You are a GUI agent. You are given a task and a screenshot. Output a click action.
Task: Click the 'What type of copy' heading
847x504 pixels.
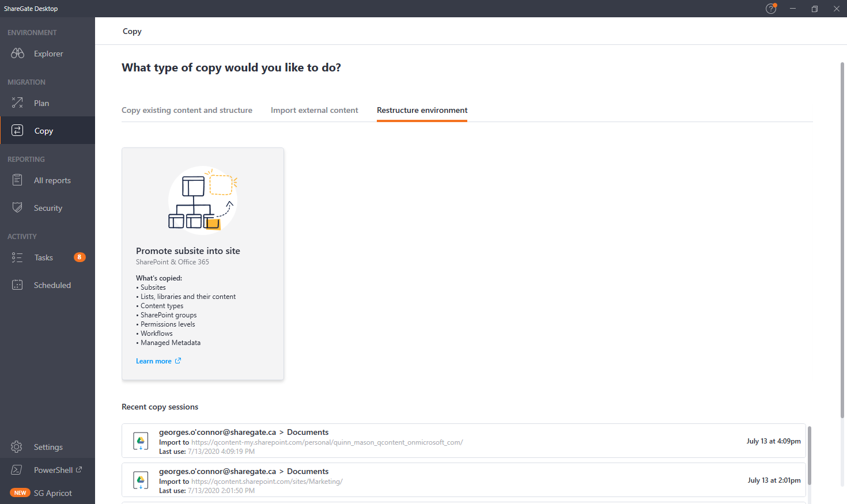click(x=231, y=67)
